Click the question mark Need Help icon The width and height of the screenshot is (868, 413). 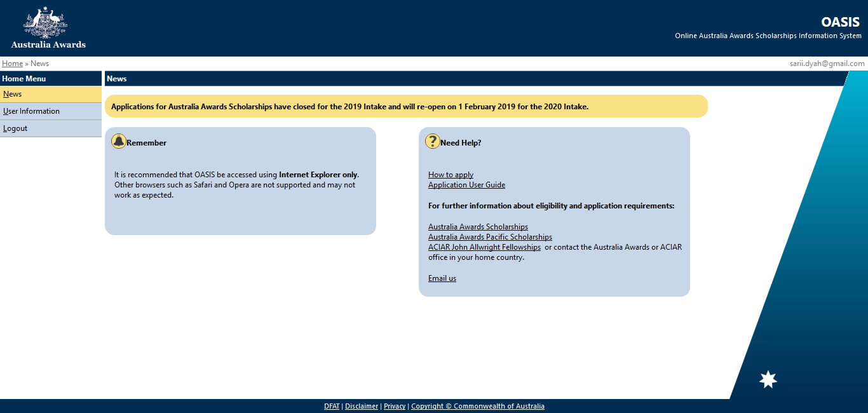point(432,141)
